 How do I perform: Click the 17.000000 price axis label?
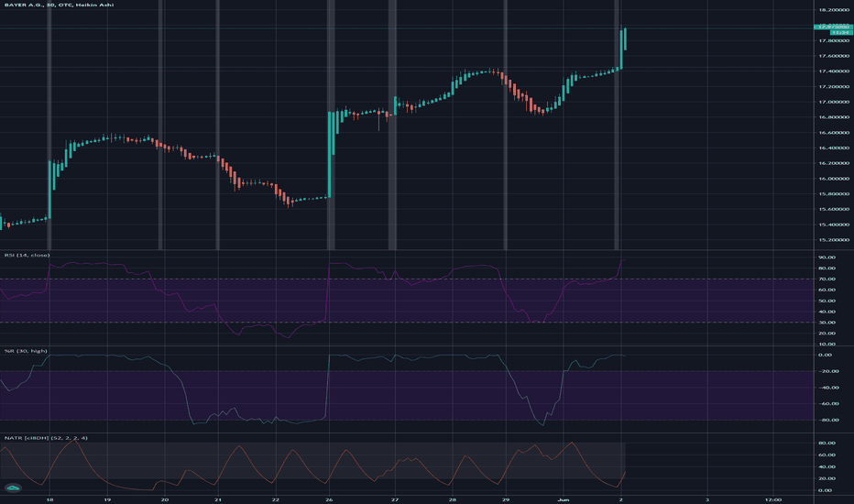[x=834, y=102]
